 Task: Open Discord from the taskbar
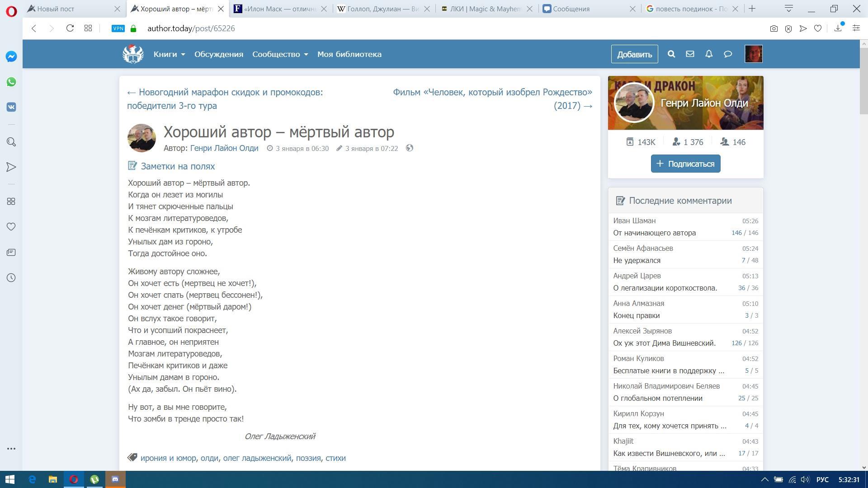click(115, 479)
